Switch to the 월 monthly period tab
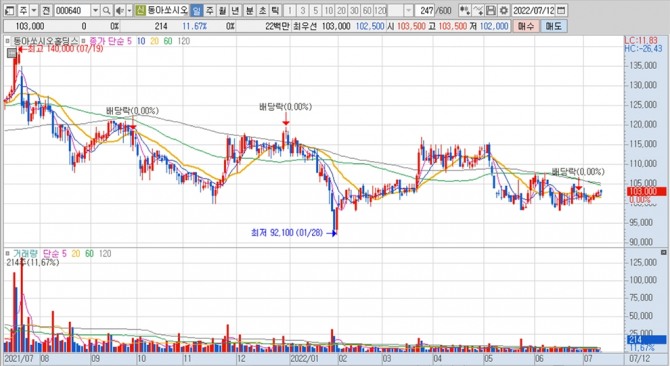Viewport: 670px width, 366px height. point(222,10)
